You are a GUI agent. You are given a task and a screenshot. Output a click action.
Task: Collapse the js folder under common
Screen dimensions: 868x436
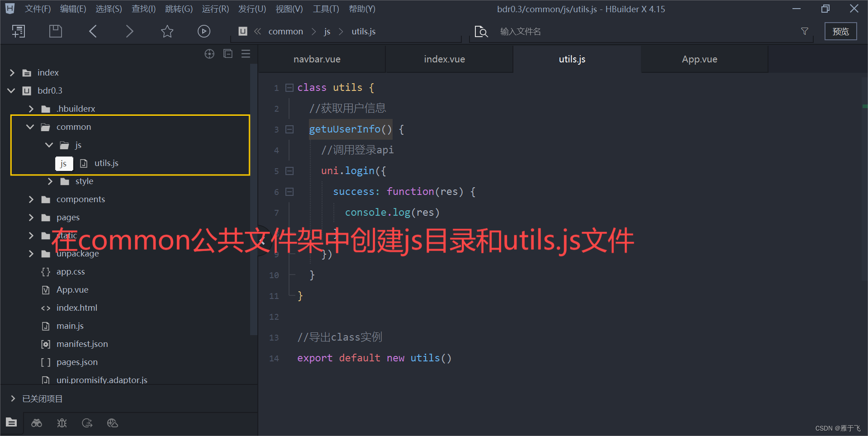tap(49, 145)
